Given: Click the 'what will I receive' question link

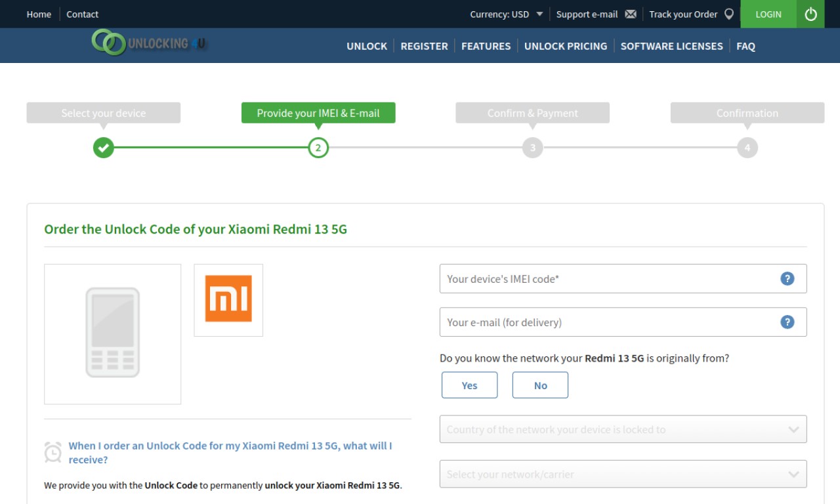Looking at the screenshot, I should (230, 453).
